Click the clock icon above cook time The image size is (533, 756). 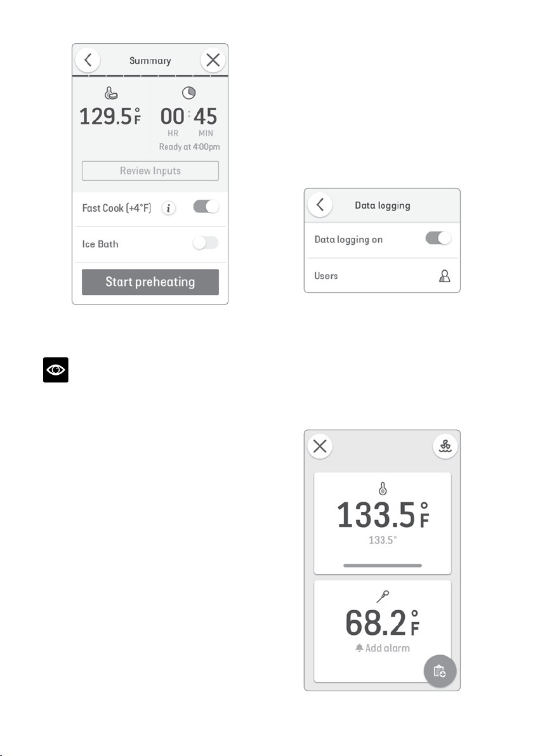pyautogui.click(x=188, y=93)
